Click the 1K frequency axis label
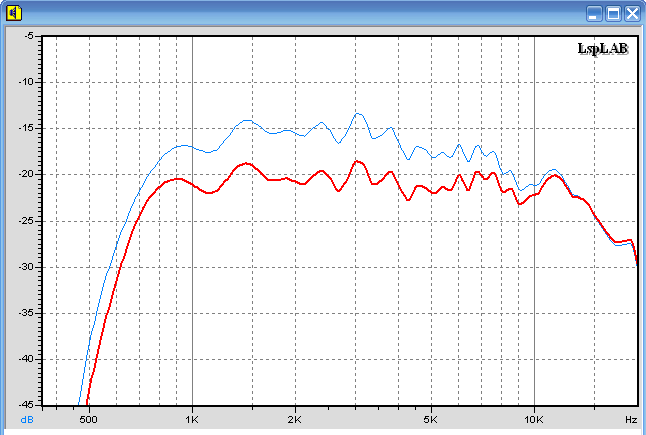This screenshot has width=646, height=435. coord(192,420)
